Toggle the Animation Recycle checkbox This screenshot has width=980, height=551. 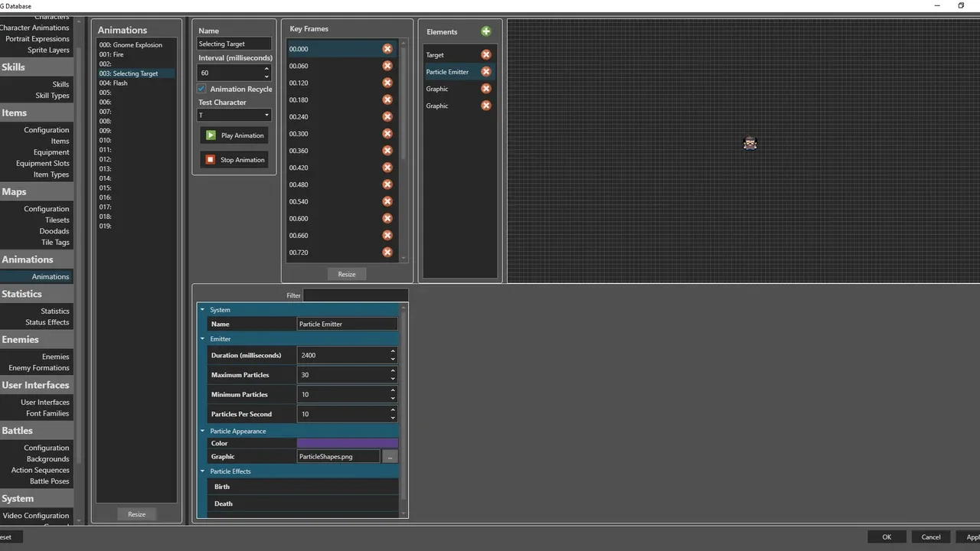point(202,89)
